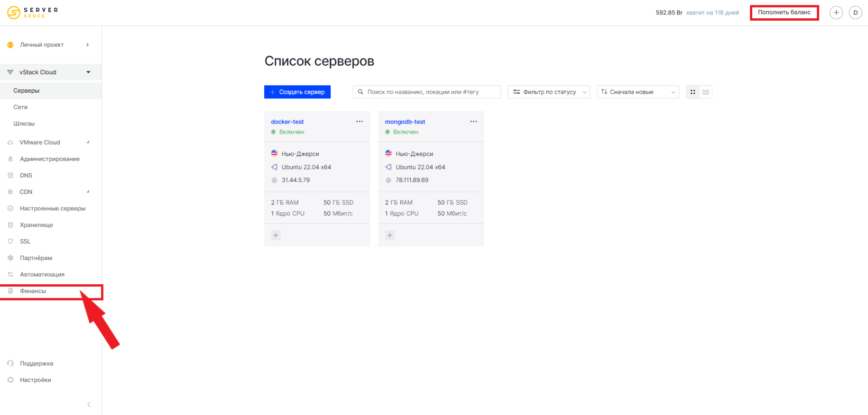Open the plus quick-create icon in header
The image size is (868, 415).
(x=836, y=13)
